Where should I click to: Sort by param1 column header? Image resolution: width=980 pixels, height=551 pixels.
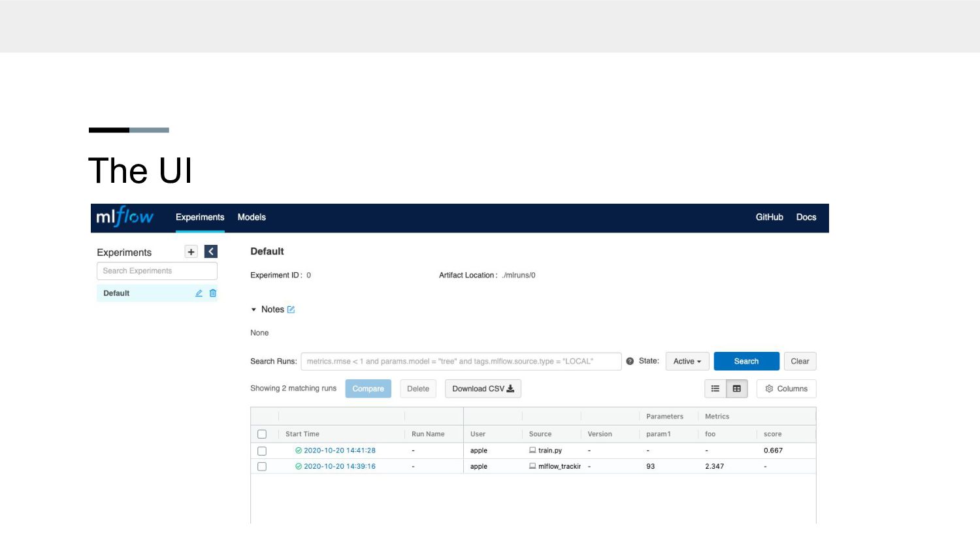pyautogui.click(x=659, y=434)
